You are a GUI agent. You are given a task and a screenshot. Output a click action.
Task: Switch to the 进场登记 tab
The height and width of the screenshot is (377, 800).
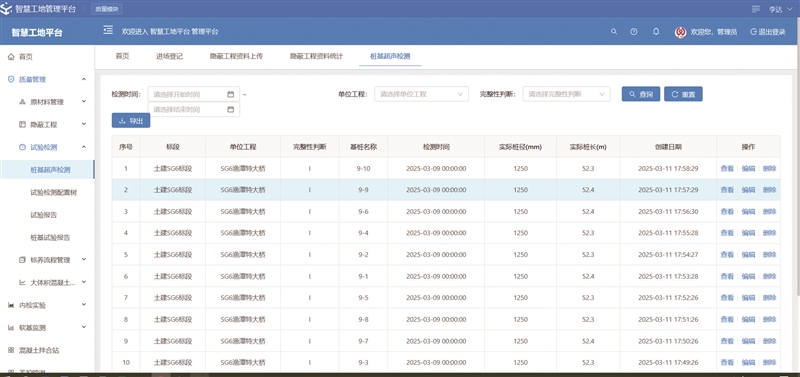pos(169,56)
